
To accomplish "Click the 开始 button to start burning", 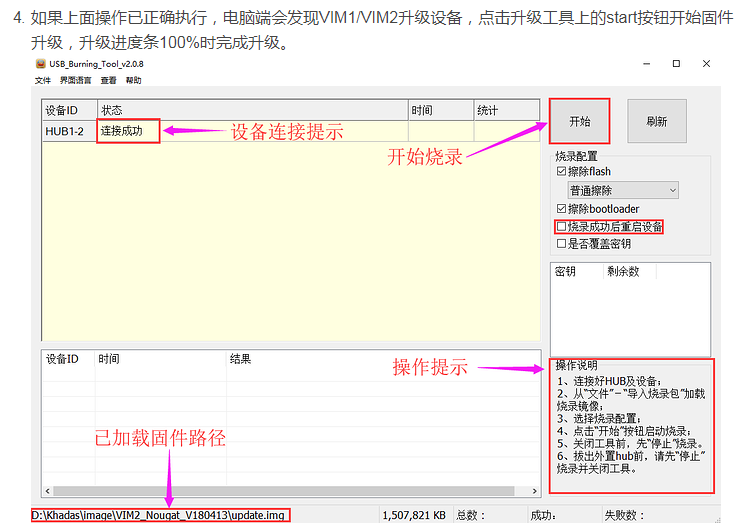I will tap(579, 121).
